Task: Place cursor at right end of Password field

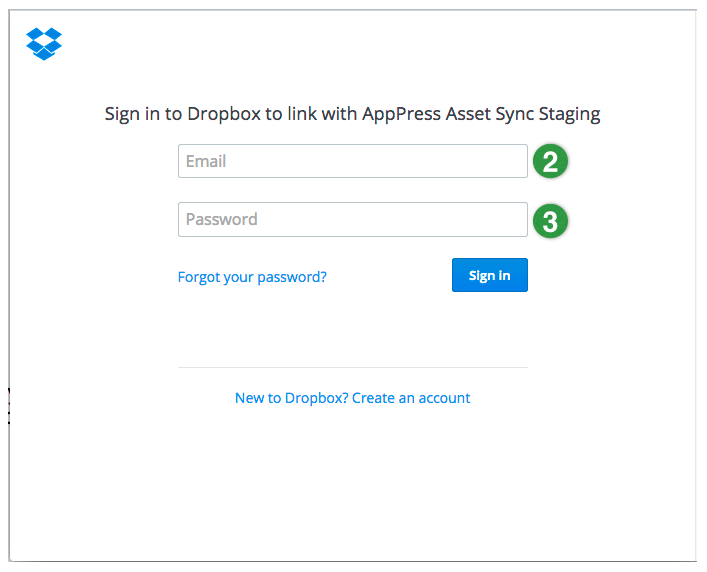Action: [x=521, y=220]
